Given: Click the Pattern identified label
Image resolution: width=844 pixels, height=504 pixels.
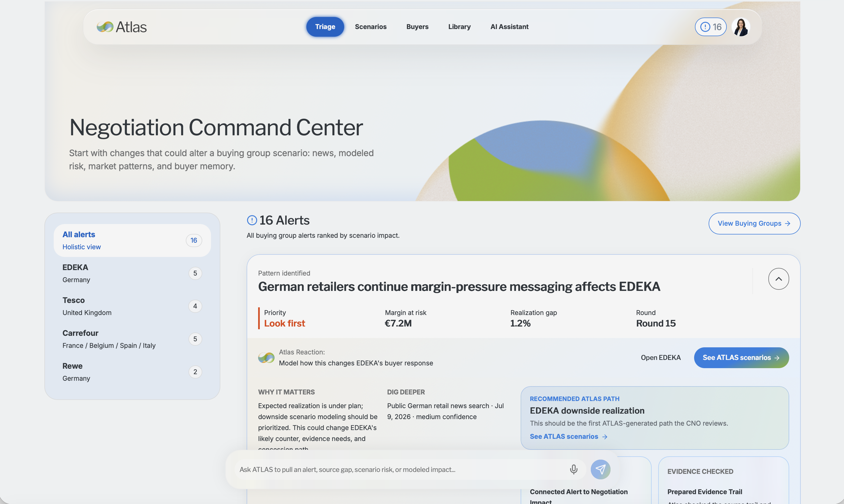Looking at the screenshot, I should [284, 273].
